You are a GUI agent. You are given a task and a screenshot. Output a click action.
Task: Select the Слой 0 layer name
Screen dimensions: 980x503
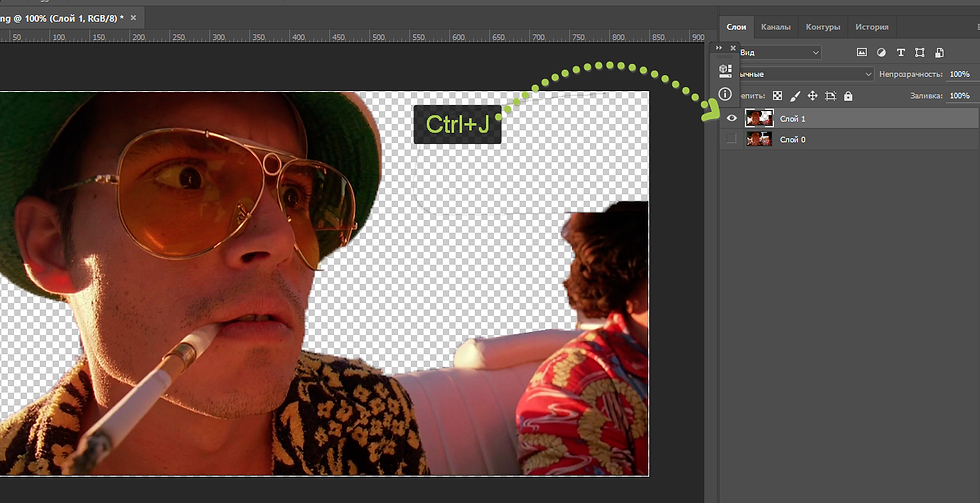click(792, 140)
